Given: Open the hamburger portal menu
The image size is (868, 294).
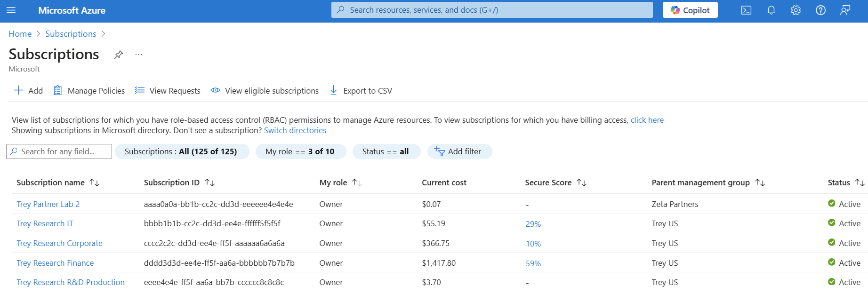Looking at the screenshot, I should click(11, 10).
